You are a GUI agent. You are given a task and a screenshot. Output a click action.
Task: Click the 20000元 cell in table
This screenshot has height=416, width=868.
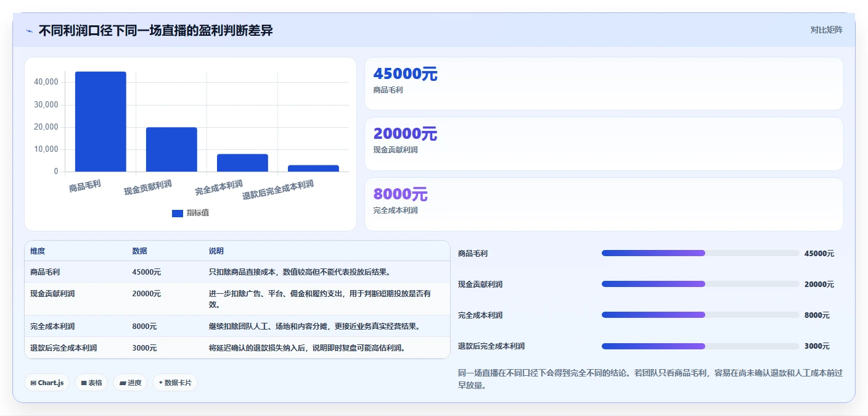coord(147,293)
